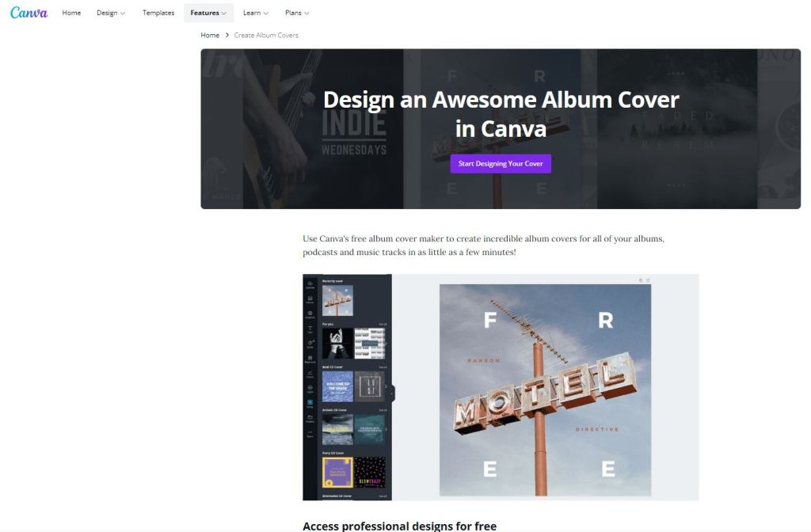Click the More icon in editor sidebar

(x=310, y=433)
